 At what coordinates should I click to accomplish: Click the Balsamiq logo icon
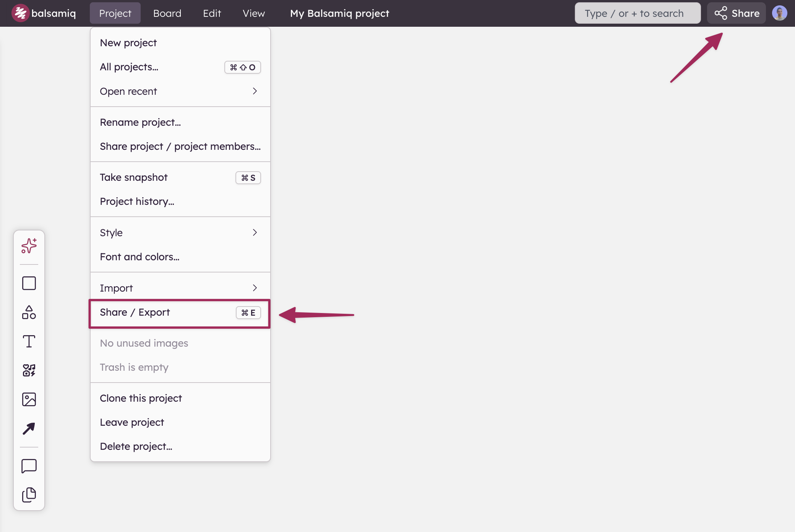(20, 13)
